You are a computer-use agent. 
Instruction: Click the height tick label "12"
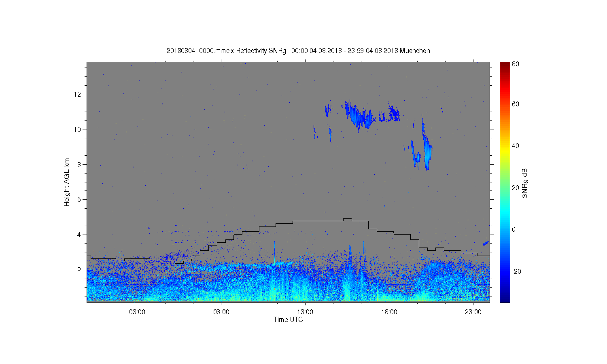78,94
